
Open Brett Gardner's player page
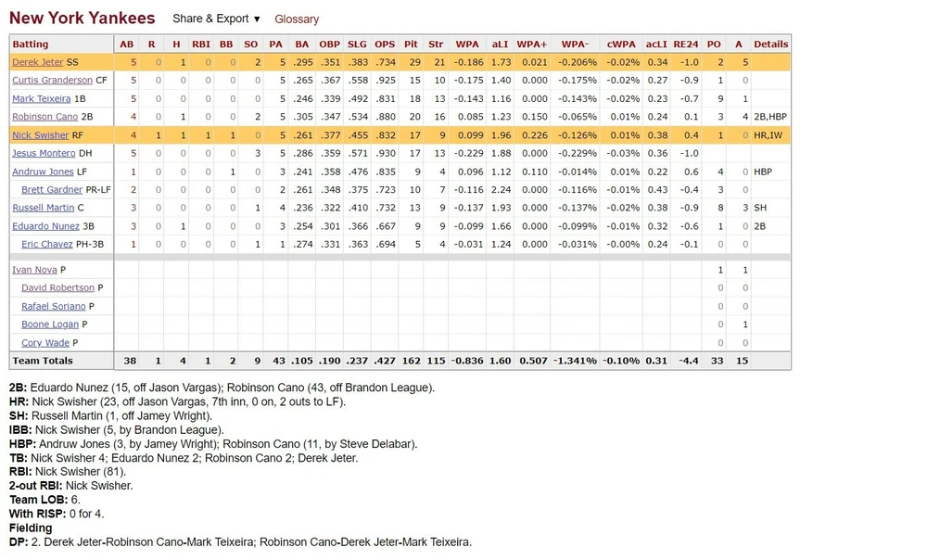[51, 189]
